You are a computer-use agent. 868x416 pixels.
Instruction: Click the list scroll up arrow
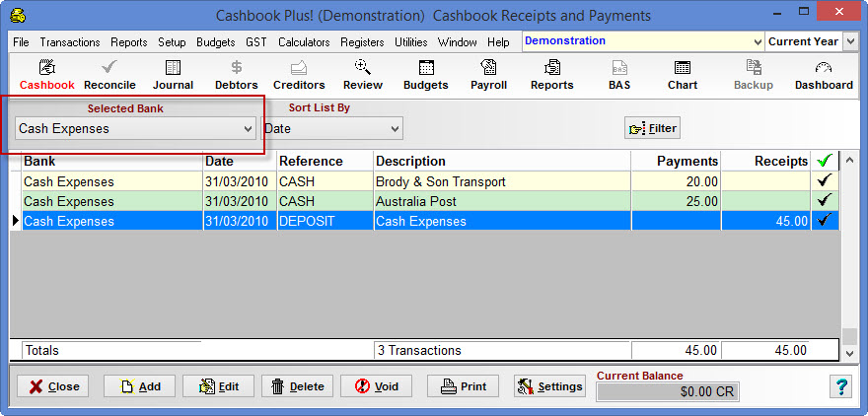tap(848, 161)
